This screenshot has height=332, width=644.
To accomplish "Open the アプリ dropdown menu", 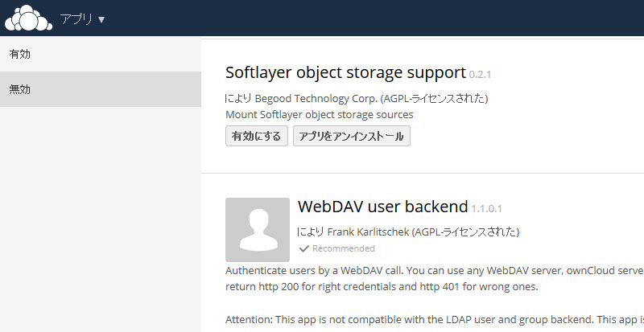I will [x=82, y=18].
